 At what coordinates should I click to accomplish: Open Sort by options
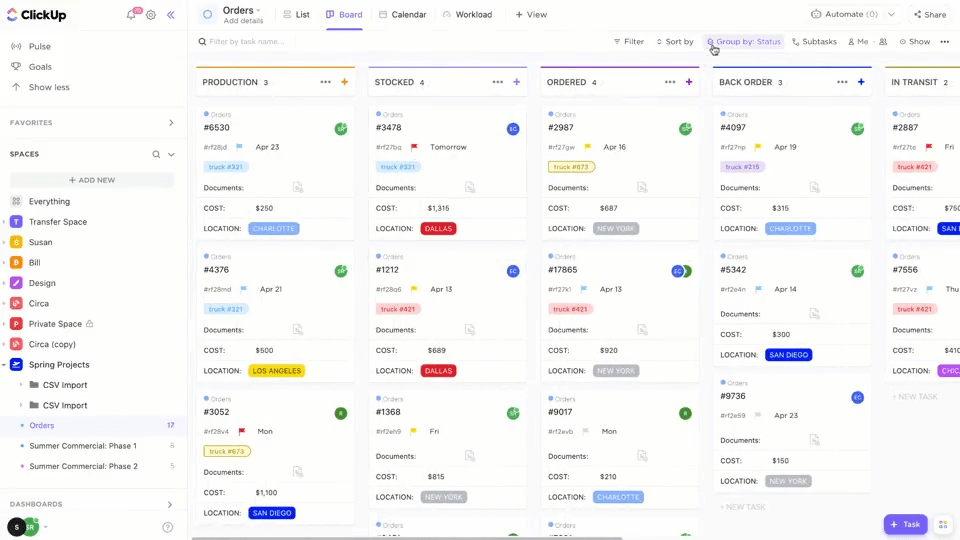click(x=675, y=42)
